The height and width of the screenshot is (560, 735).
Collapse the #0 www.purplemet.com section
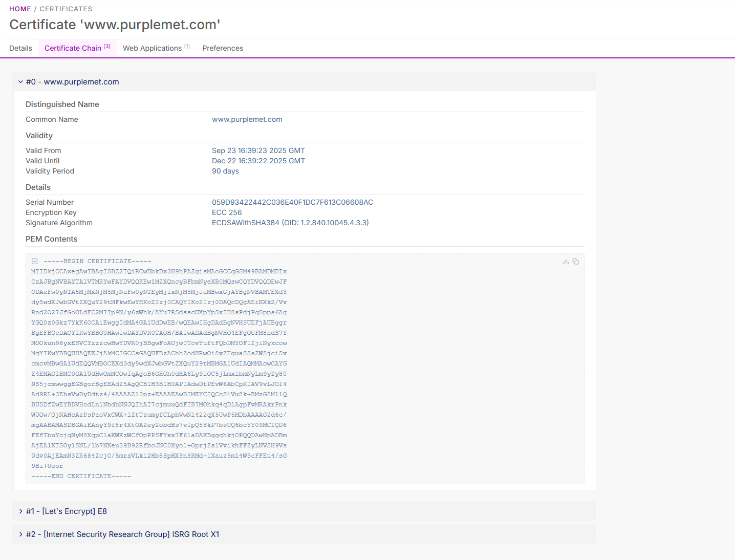pyautogui.click(x=304, y=82)
